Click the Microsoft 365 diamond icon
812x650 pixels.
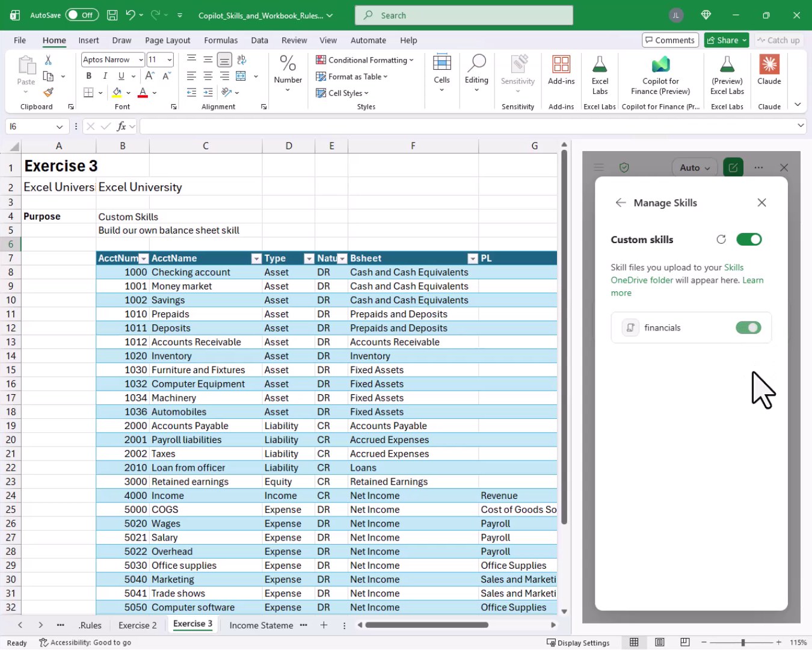pyautogui.click(x=706, y=15)
